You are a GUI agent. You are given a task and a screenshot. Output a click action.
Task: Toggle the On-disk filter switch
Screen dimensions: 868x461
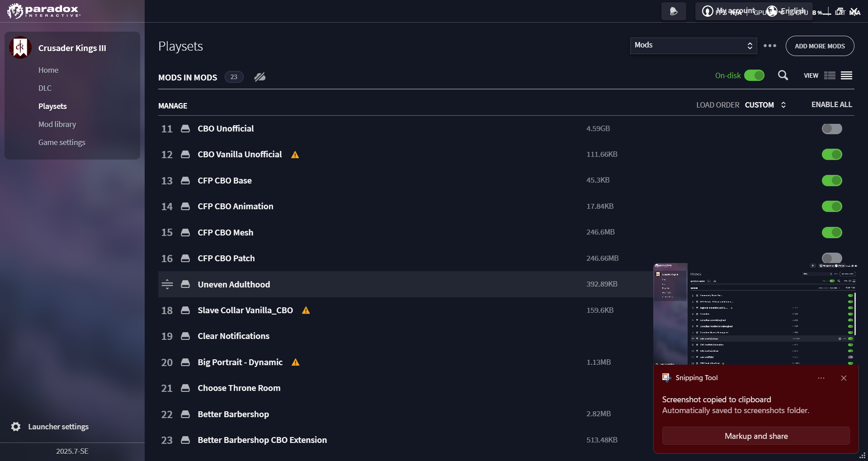pyautogui.click(x=754, y=75)
